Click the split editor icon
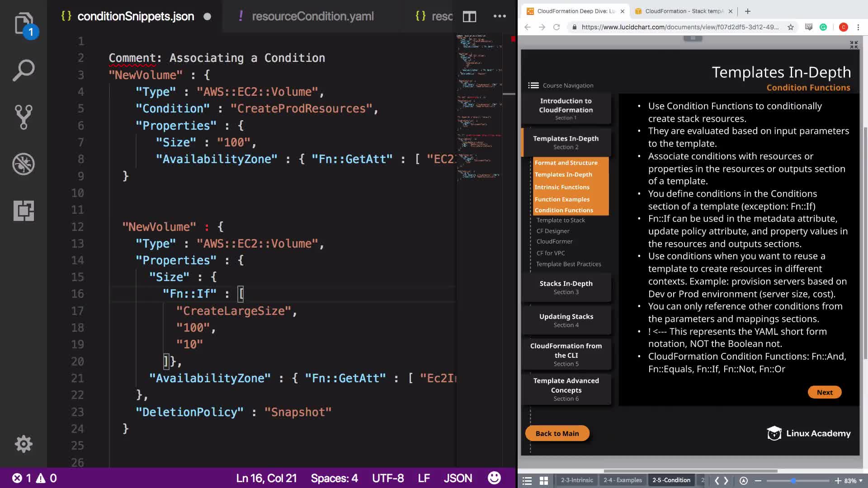This screenshot has width=868, height=488. [469, 17]
